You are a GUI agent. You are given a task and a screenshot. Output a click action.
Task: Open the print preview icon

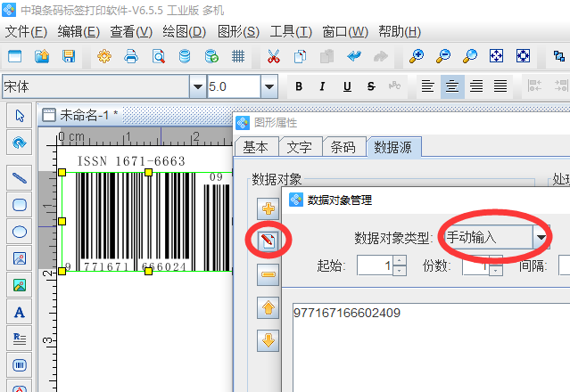(158, 56)
